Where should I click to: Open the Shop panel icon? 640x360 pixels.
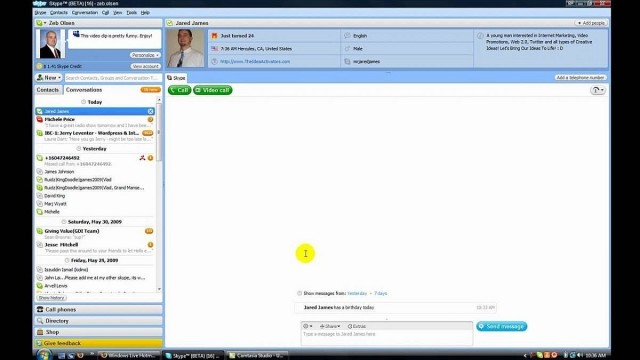40,332
